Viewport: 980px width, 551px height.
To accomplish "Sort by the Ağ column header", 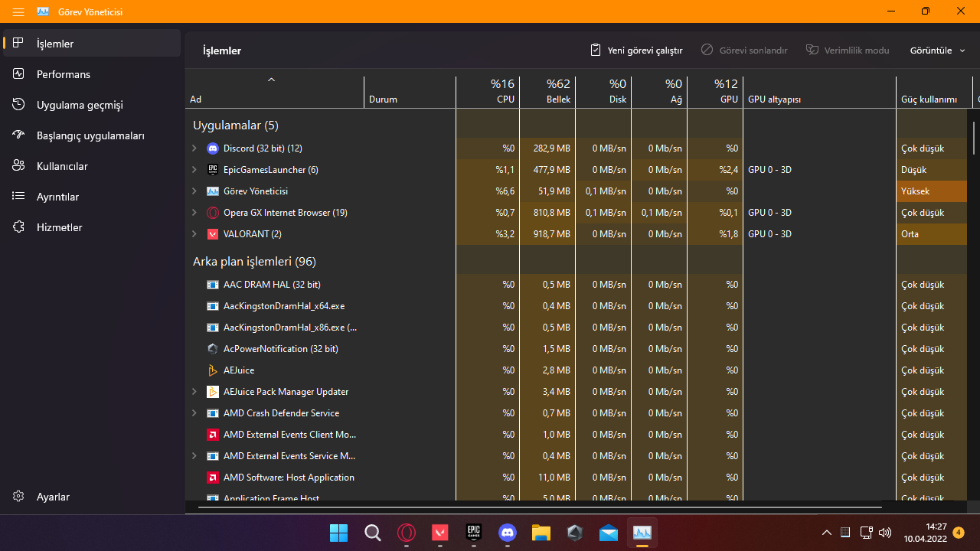I will point(659,92).
